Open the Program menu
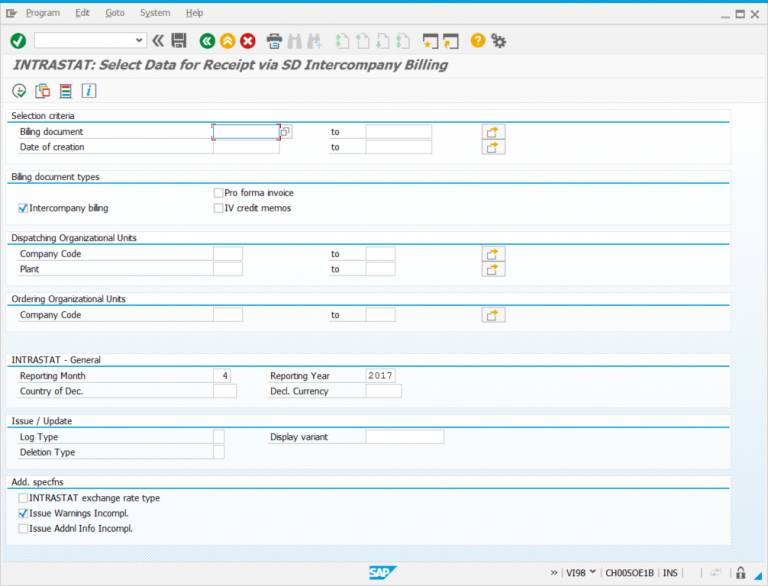 tap(43, 13)
